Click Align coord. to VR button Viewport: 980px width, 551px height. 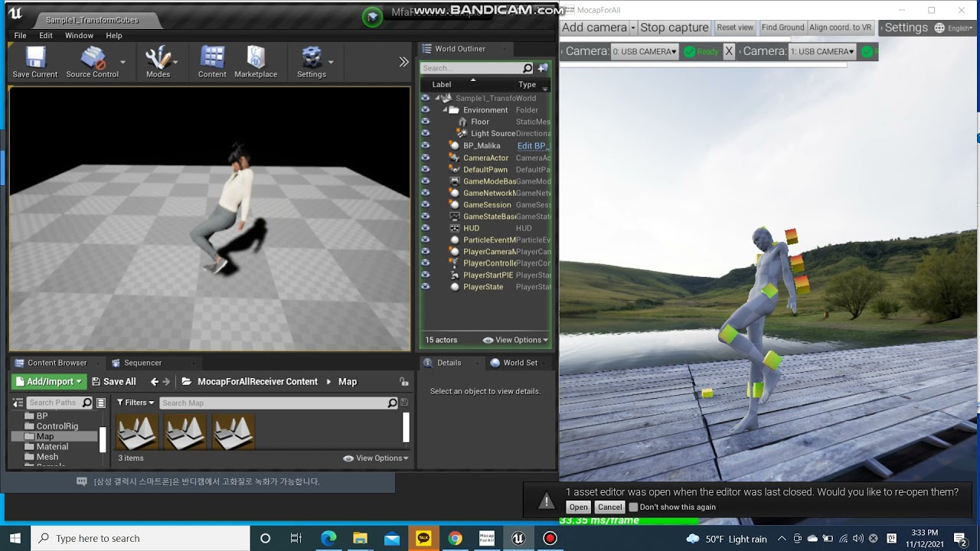tap(841, 28)
